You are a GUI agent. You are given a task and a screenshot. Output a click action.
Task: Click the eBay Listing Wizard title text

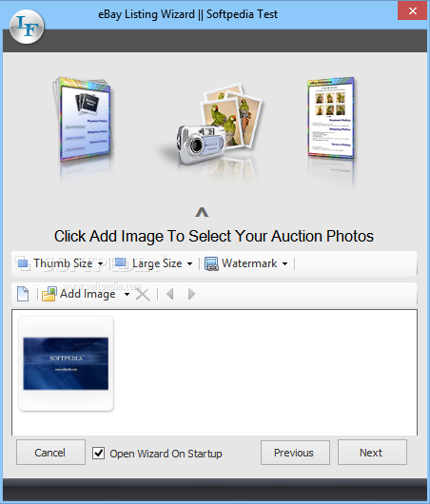point(187,14)
